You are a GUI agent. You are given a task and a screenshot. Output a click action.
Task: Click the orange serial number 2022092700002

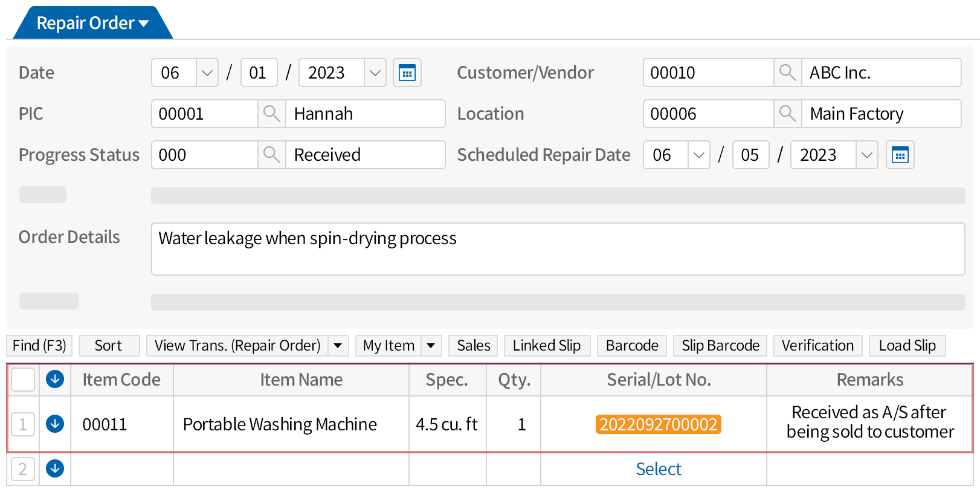[x=658, y=424]
